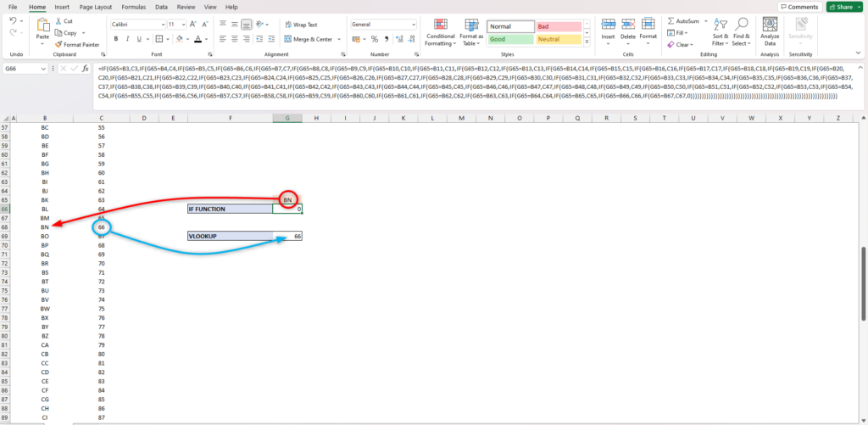Select column header K
The width and height of the screenshot is (868, 425).
[x=403, y=118]
